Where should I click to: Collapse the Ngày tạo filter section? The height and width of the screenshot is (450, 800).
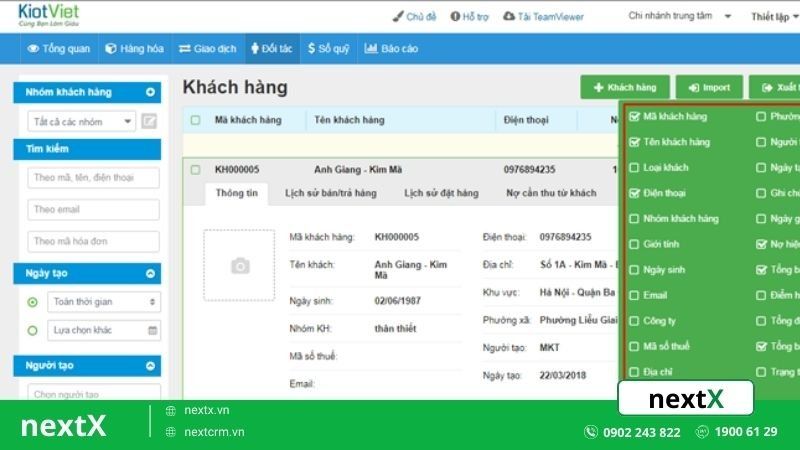pos(150,273)
